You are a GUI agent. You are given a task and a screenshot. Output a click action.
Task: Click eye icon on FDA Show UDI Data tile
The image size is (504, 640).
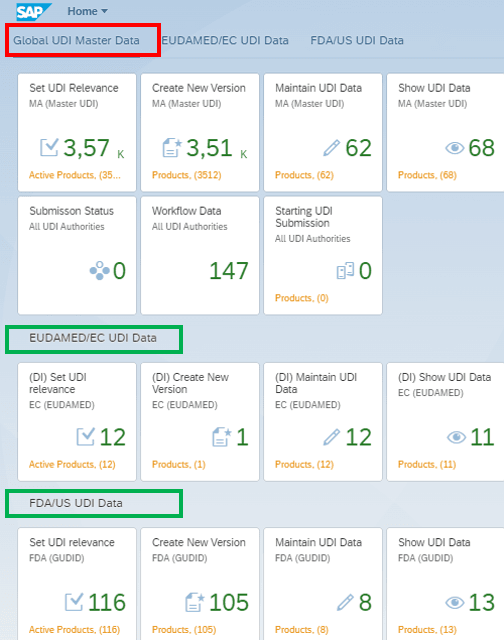pyautogui.click(x=455, y=602)
